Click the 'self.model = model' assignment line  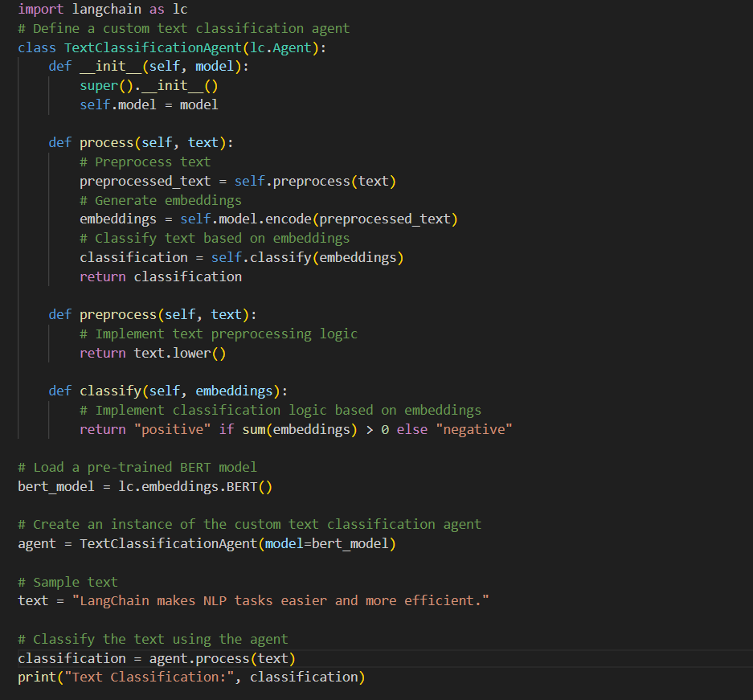pyautogui.click(x=149, y=104)
